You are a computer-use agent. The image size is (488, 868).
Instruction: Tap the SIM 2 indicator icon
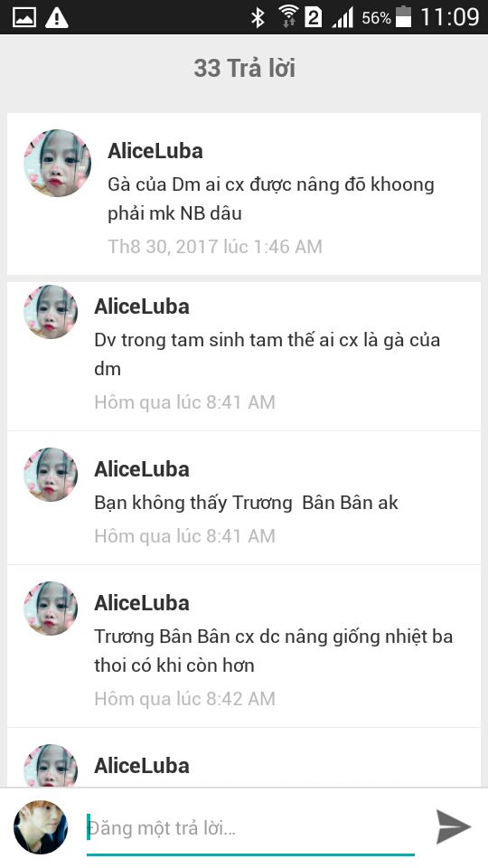coord(314,17)
